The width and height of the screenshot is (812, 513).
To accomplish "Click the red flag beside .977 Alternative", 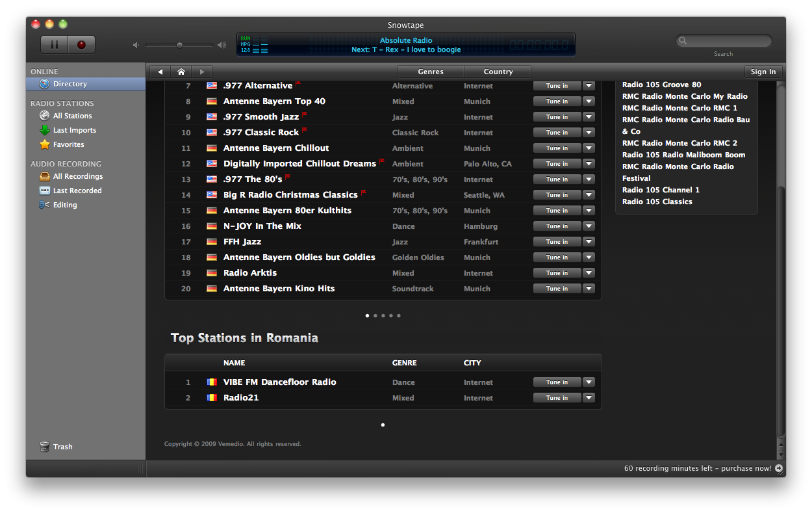I will pos(298,84).
